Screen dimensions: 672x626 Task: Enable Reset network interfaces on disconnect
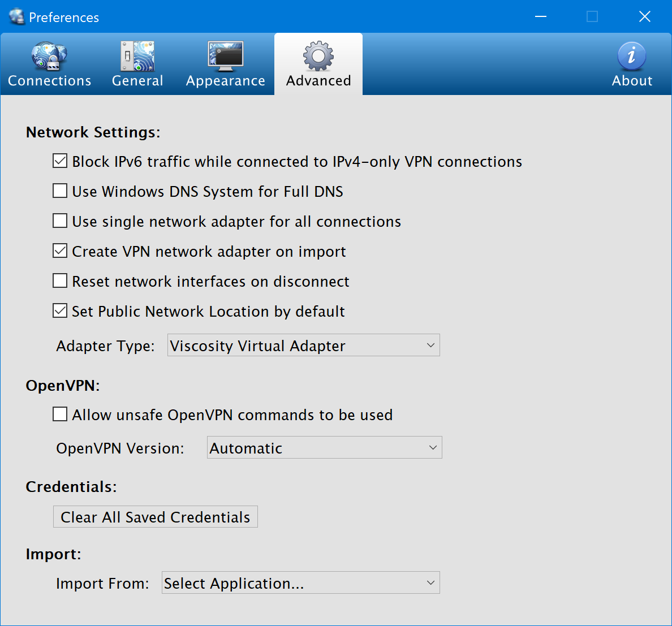[60, 281]
